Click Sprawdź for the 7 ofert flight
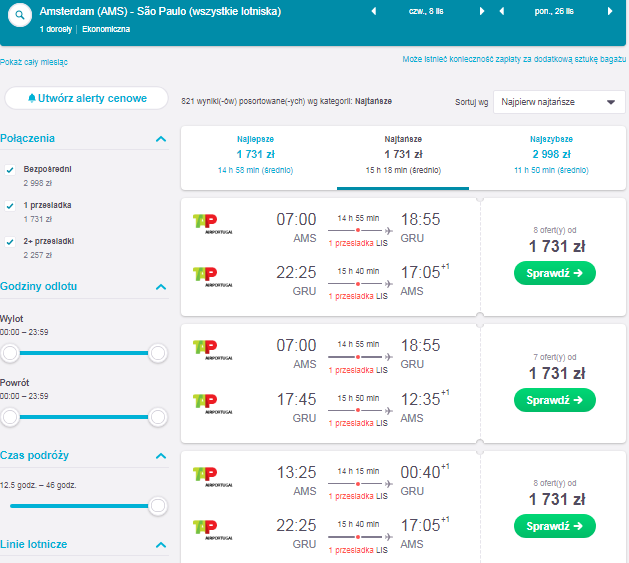Viewport: 629px width, 563px height. tap(555, 400)
